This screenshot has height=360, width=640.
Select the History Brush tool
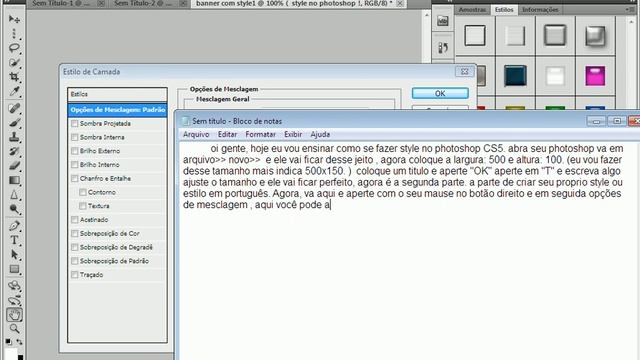click(14, 151)
